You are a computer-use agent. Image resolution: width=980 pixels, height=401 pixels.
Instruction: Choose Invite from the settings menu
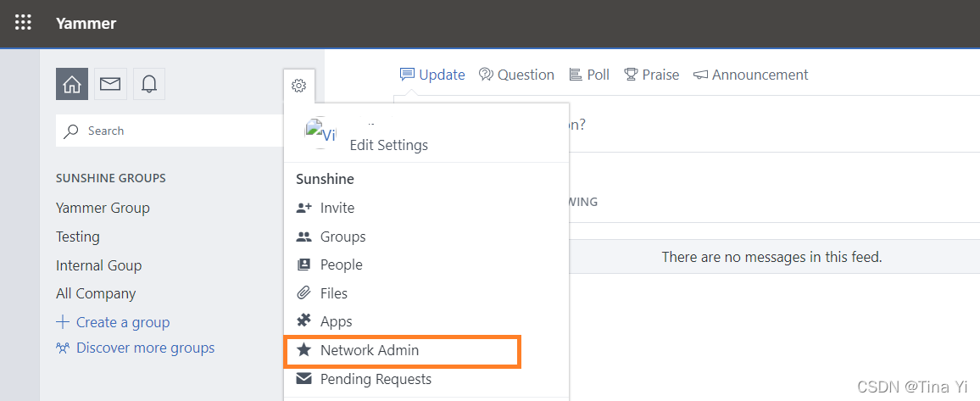(x=337, y=208)
